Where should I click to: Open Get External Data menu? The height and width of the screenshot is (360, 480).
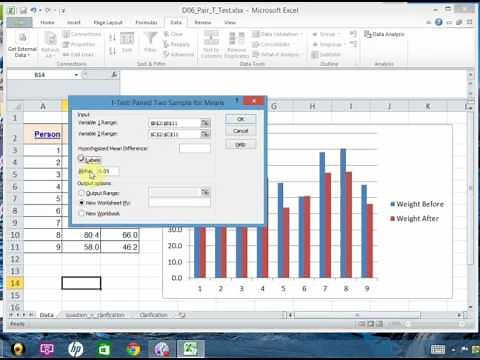click(x=22, y=45)
